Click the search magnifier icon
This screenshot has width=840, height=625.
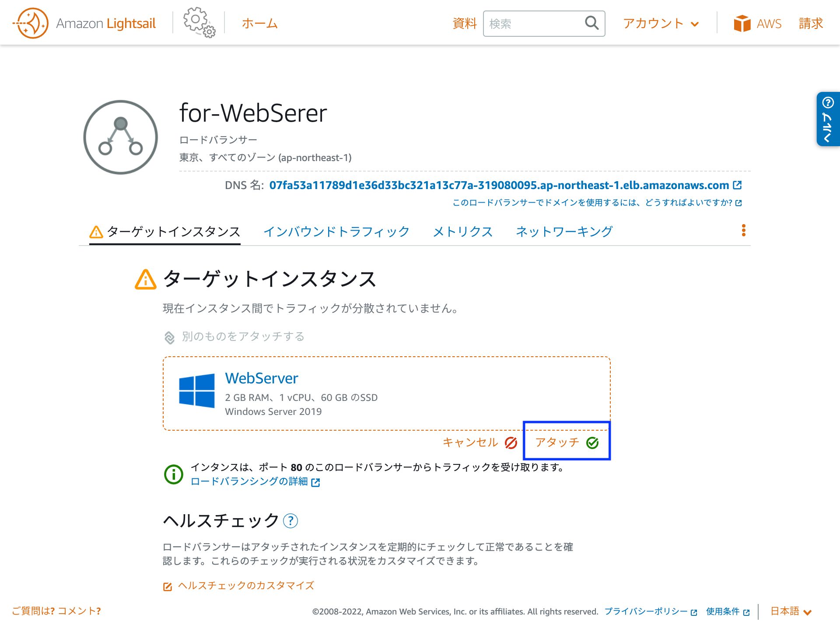pyautogui.click(x=591, y=23)
